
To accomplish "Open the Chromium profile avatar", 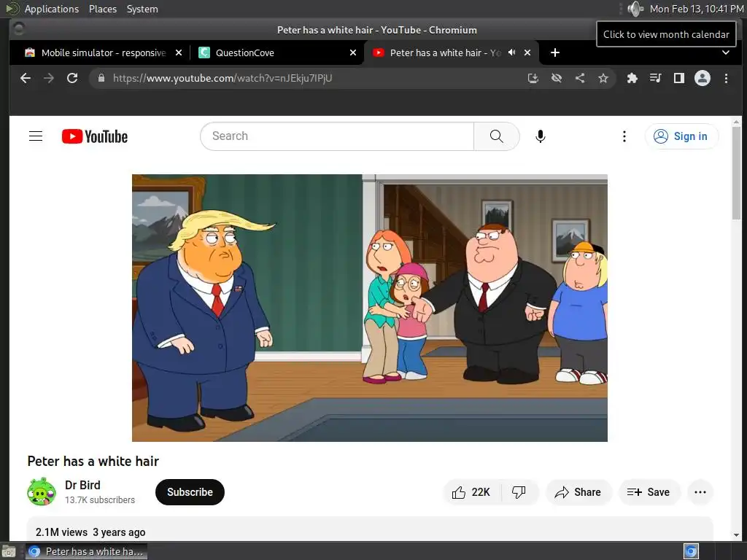I will (703, 78).
